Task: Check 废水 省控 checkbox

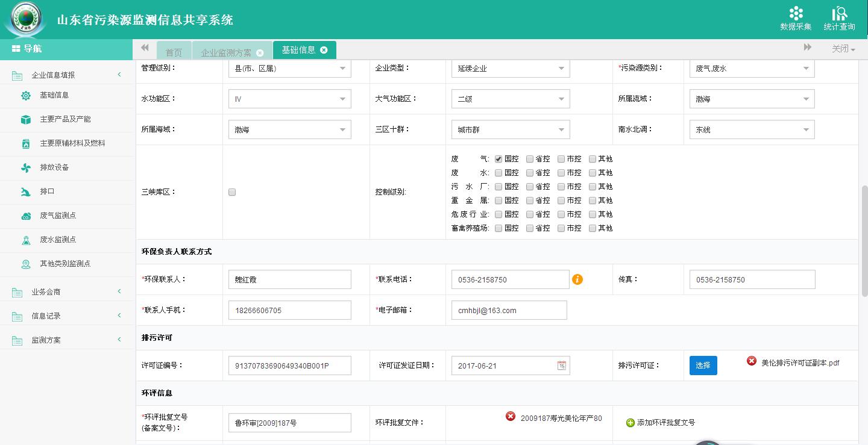Action: (530, 173)
